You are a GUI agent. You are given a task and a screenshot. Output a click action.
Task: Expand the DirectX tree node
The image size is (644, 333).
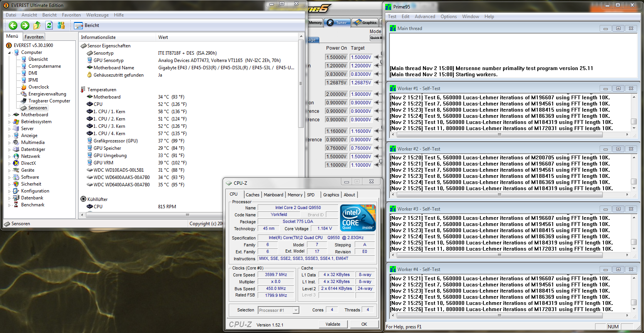tap(10, 163)
